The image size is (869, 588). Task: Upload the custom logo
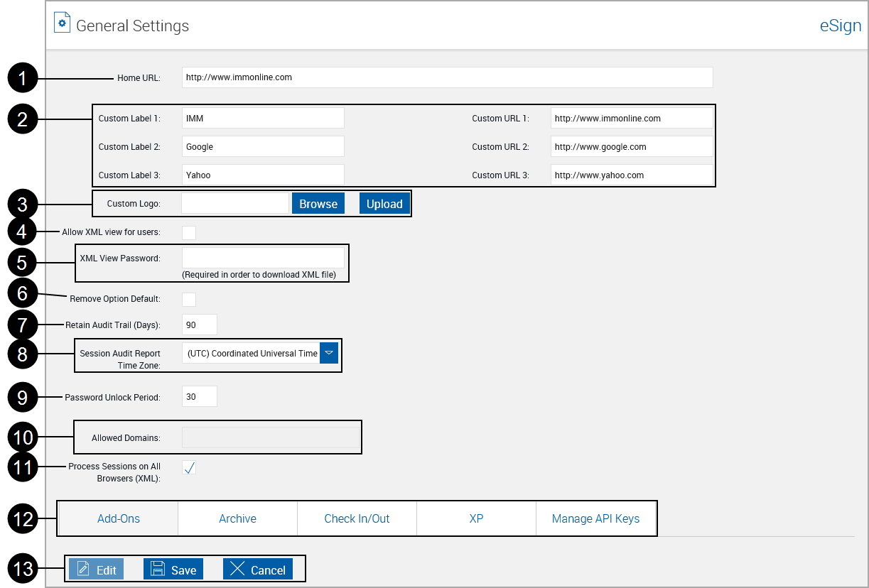(384, 203)
